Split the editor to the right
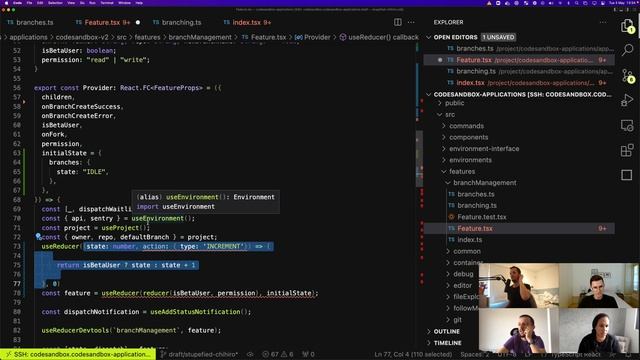This screenshot has height=360, width=640. [398, 22]
